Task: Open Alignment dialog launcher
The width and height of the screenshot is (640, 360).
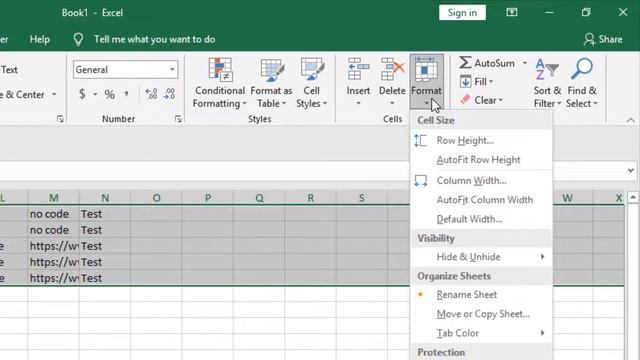Action: (x=60, y=119)
